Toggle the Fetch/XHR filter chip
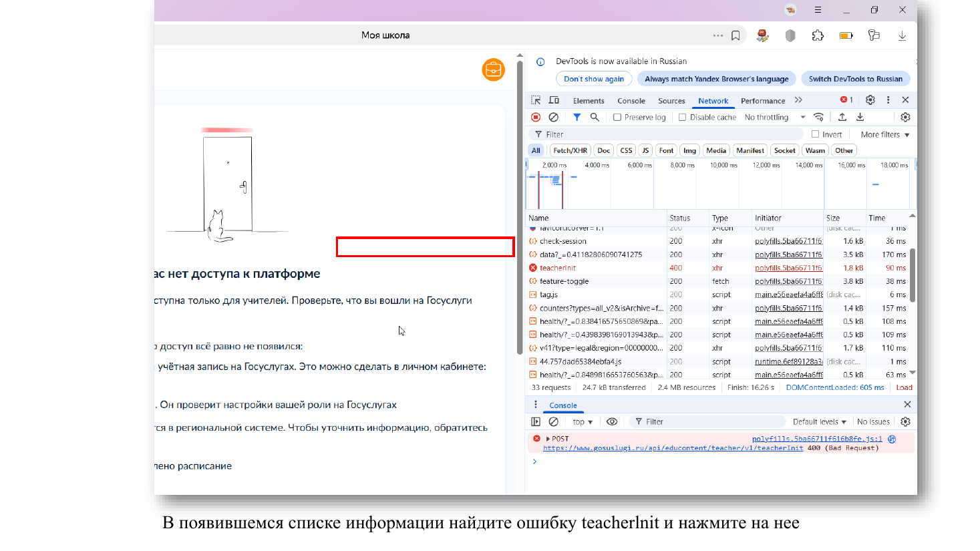The height and width of the screenshot is (551, 980). click(x=570, y=150)
